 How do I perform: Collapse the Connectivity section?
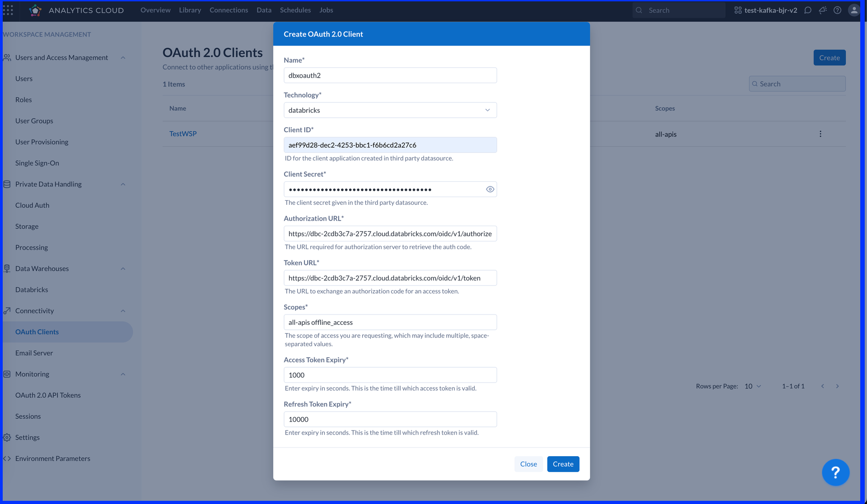(x=123, y=311)
